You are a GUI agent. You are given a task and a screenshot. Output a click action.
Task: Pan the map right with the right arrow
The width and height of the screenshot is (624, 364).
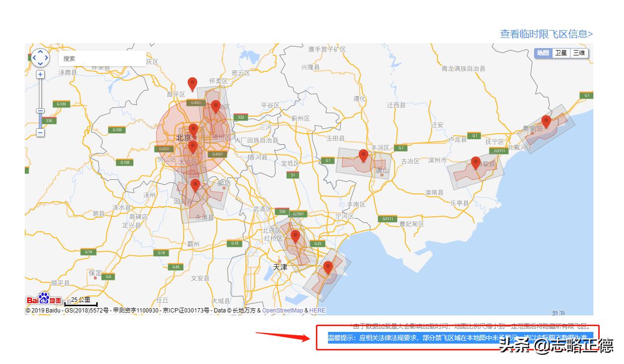[47, 58]
